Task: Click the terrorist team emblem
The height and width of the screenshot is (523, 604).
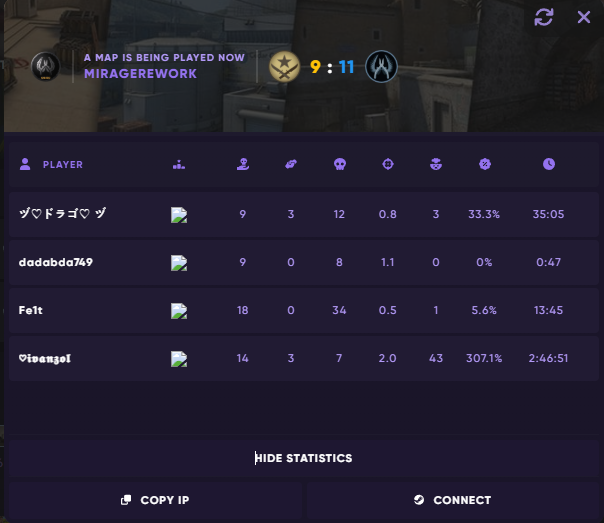Action: (284, 67)
